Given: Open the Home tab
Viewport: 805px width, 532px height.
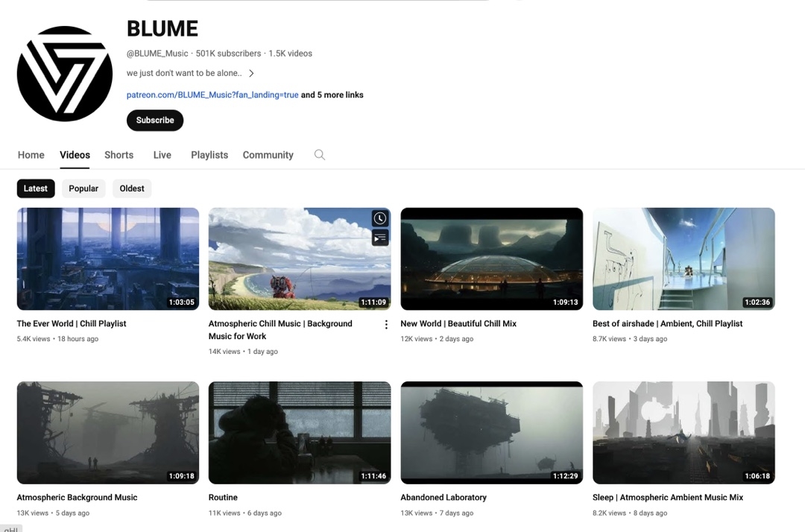Looking at the screenshot, I should pos(31,155).
